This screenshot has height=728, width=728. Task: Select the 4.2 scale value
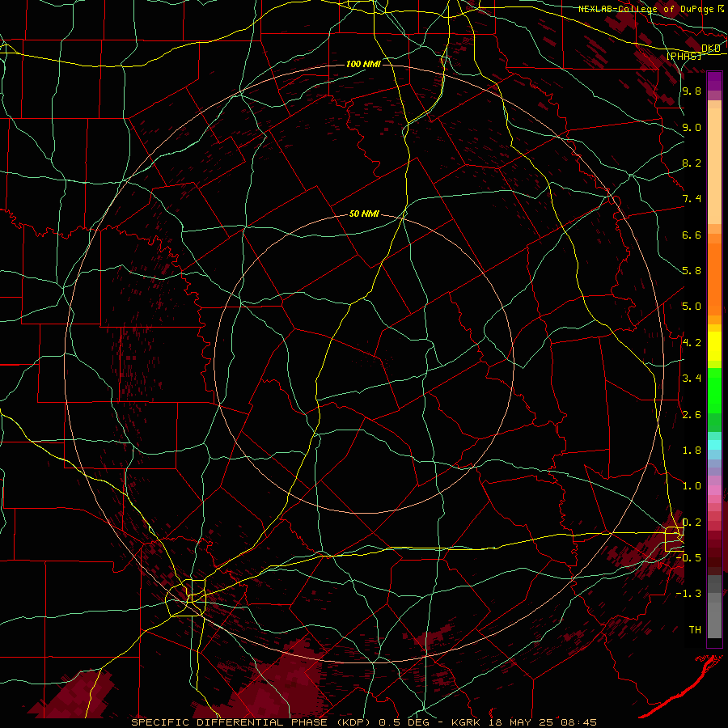(692, 343)
